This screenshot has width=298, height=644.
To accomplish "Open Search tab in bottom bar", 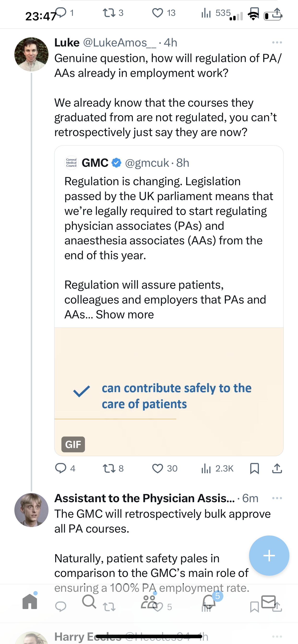I will pos(89,601).
